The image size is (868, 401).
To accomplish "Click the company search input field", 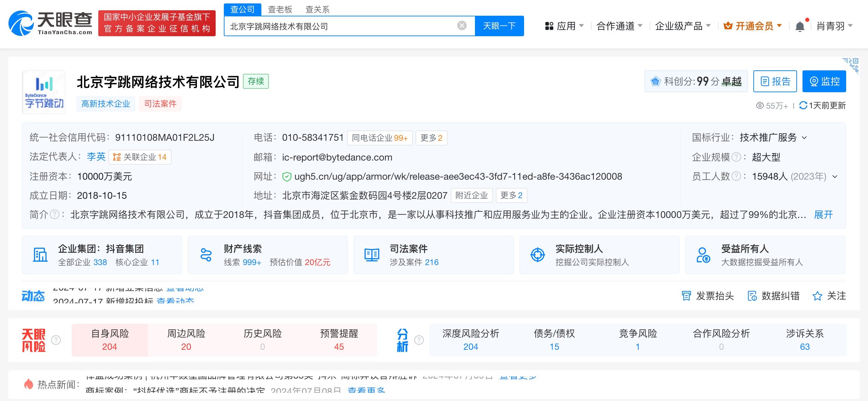I will point(341,26).
